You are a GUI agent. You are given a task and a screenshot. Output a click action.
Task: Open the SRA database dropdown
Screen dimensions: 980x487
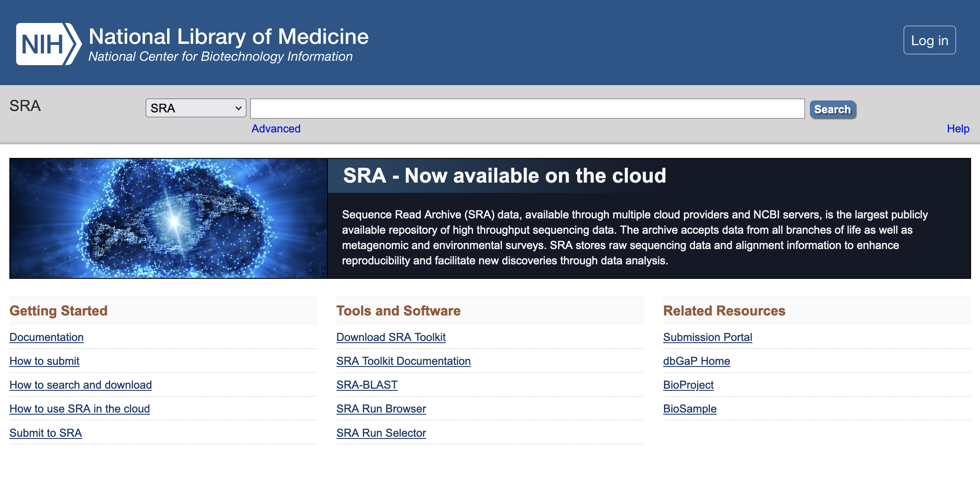196,108
